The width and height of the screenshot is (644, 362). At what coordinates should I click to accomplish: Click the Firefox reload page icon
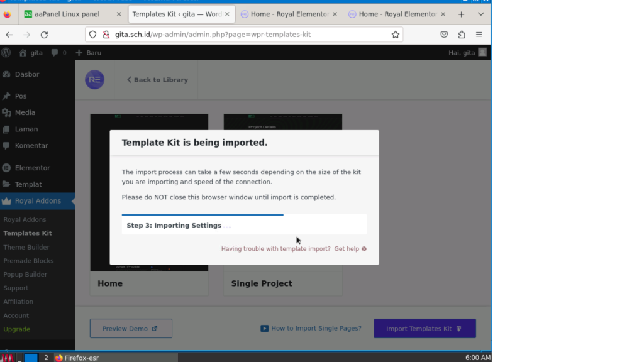(x=44, y=35)
